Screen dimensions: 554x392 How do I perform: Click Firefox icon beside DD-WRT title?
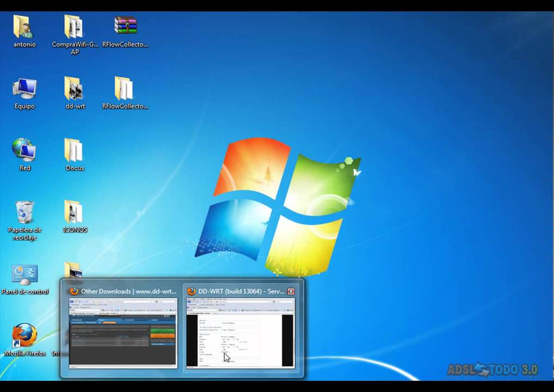(191, 291)
